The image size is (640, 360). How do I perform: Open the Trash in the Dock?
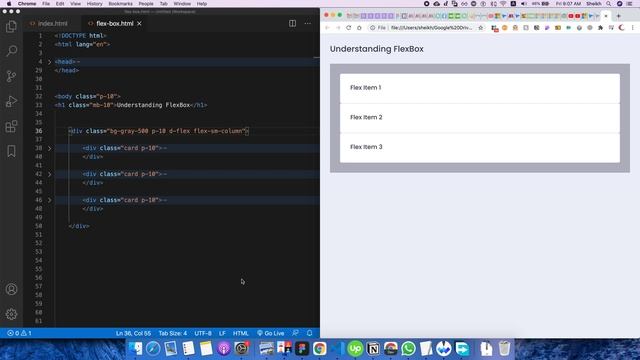click(504, 349)
